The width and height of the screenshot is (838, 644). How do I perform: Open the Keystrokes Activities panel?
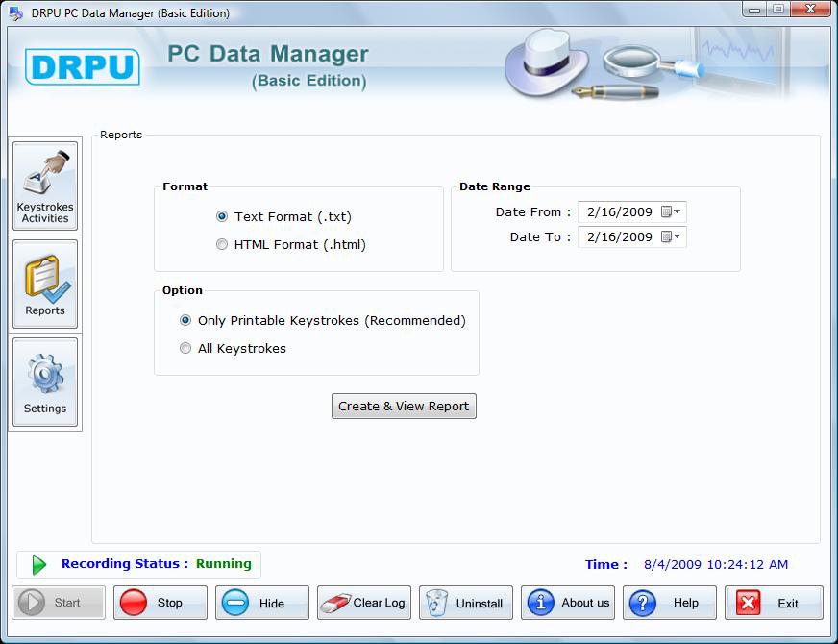45,186
